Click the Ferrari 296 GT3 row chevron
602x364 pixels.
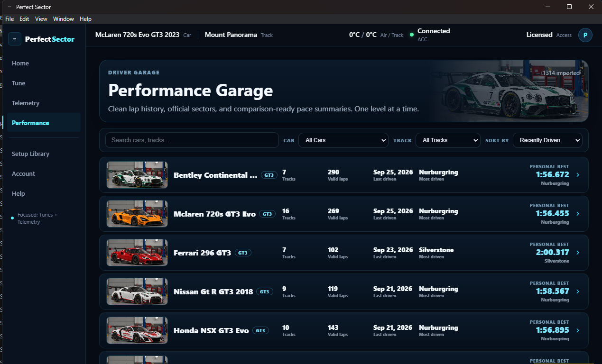click(x=577, y=253)
